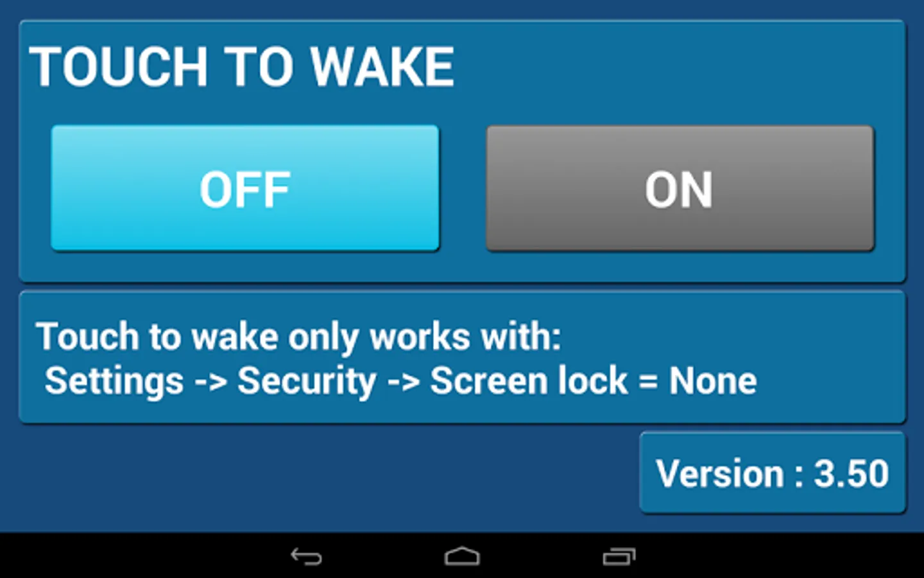The height and width of the screenshot is (578, 924).
Task: Turn Touch to Wake OFF
Action: tap(245, 188)
